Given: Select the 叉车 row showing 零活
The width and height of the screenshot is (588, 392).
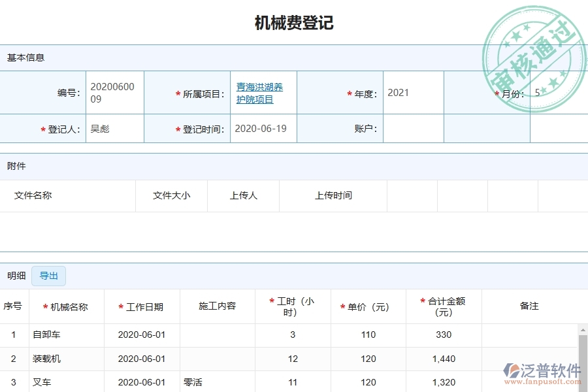Looking at the screenshot, I should coord(42,382).
